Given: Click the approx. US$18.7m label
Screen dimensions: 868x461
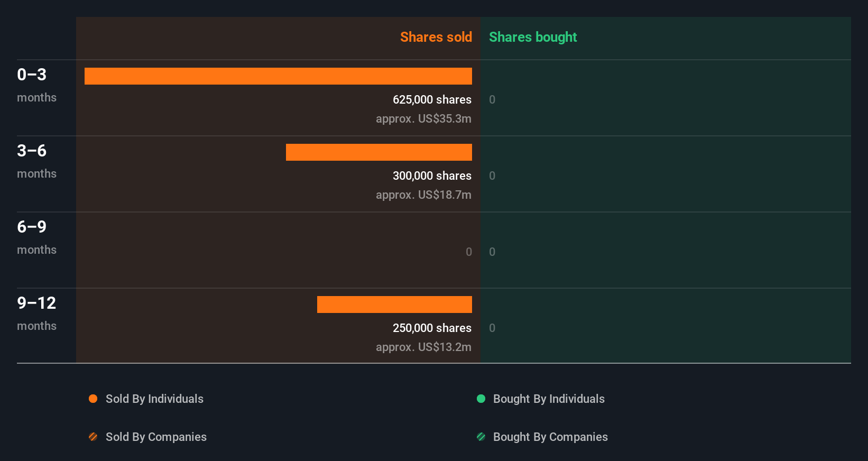Looking at the screenshot, I should tap(423, 195).
